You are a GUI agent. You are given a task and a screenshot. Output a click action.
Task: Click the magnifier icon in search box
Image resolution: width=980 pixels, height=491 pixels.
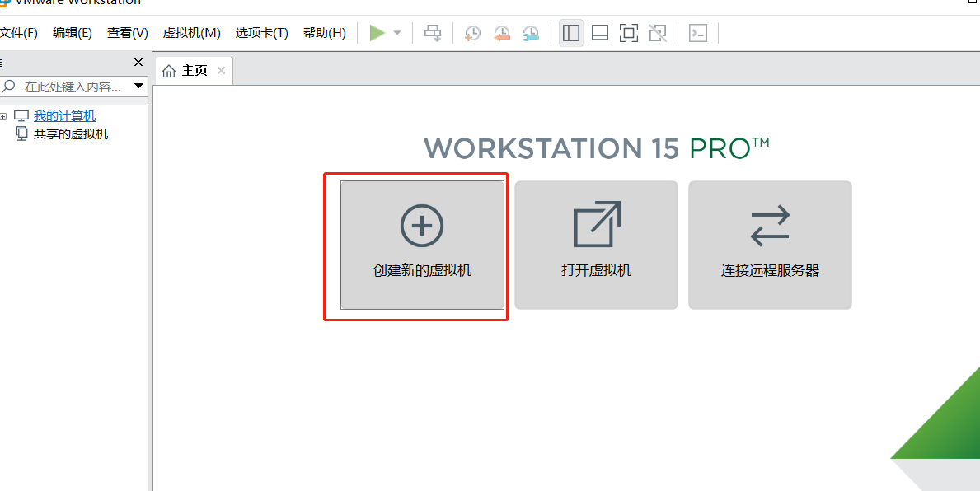[8, 87]
